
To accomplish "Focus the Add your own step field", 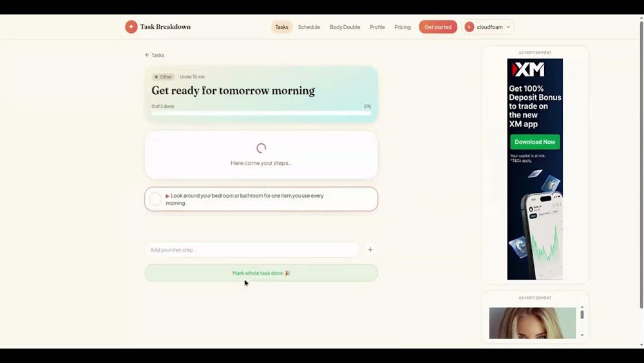I will 252,250.
